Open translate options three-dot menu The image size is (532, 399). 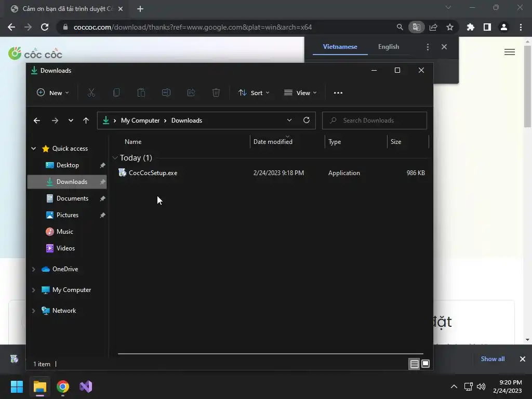click(428, 47)
